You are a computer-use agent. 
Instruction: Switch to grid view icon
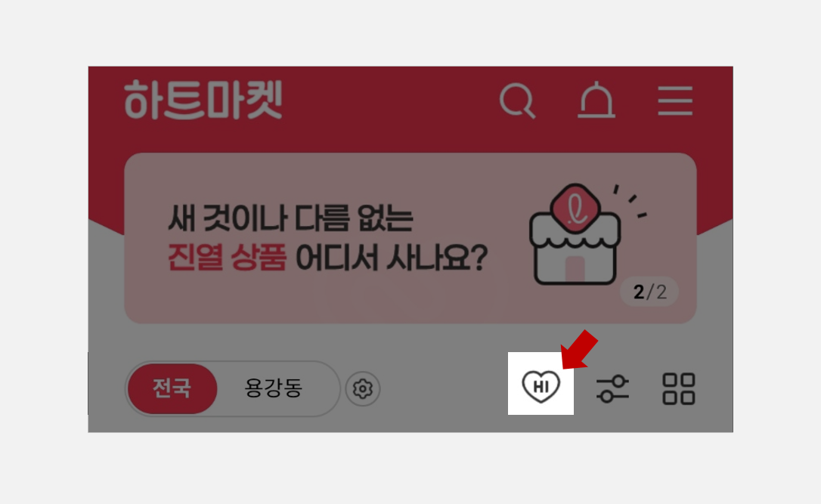pyautogui.click(x=679, y=388)
